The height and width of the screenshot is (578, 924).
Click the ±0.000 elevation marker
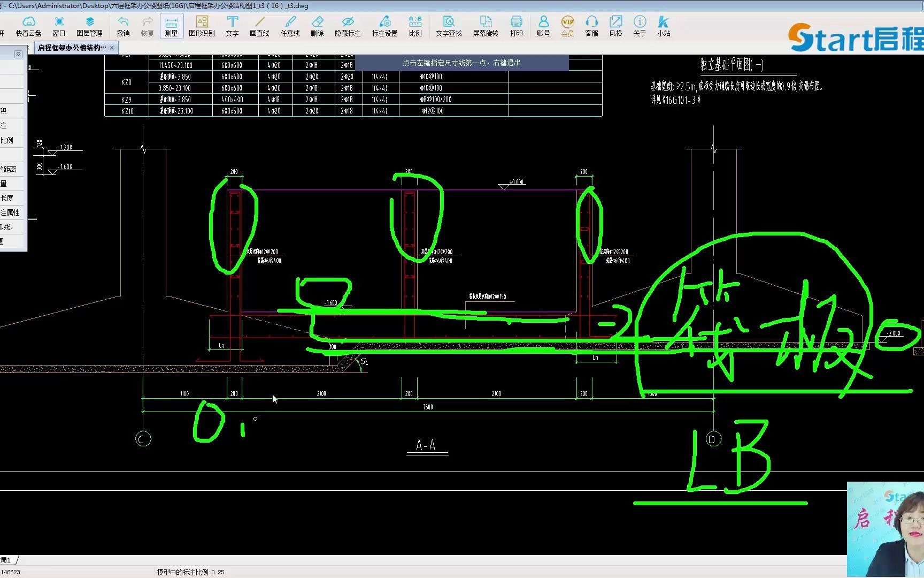[516, 182]
